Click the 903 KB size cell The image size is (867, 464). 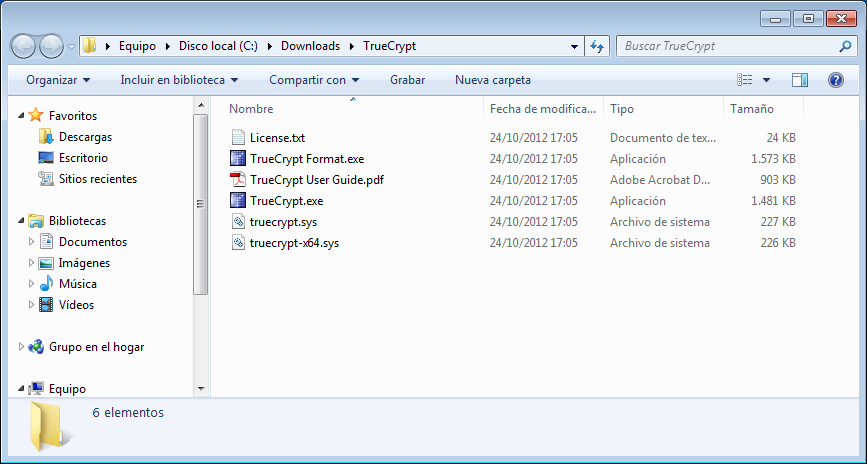point(778,180)
